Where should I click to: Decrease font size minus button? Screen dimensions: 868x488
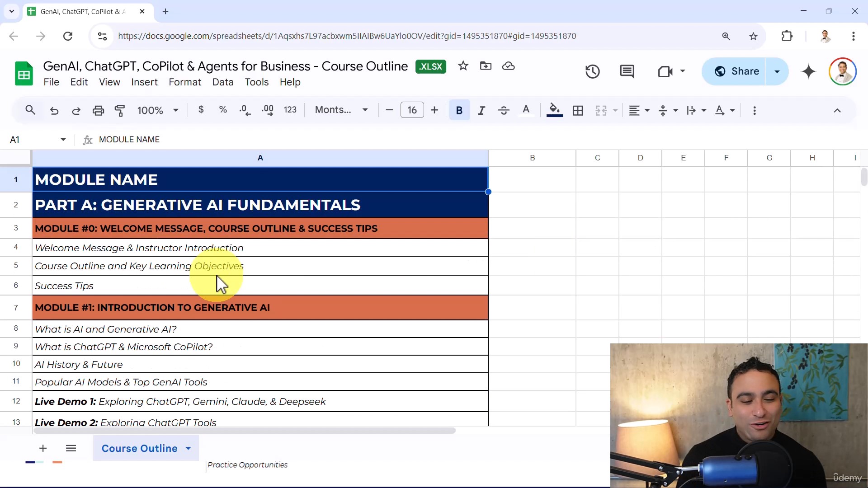pos(389,110)
